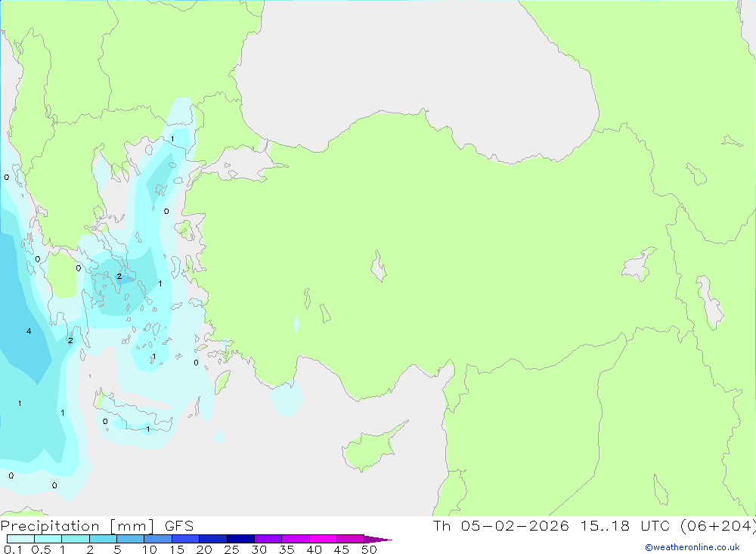Click the 25–30 mm navy legend swatch
Viewport: 756px width, 554px height.
coord(240,539)
